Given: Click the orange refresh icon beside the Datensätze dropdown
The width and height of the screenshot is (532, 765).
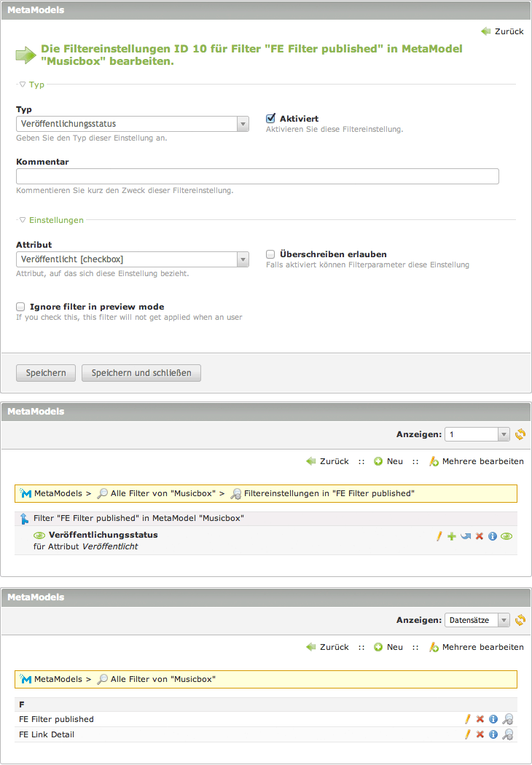Looking at the screenshot, I should click(x=520, y=620).
